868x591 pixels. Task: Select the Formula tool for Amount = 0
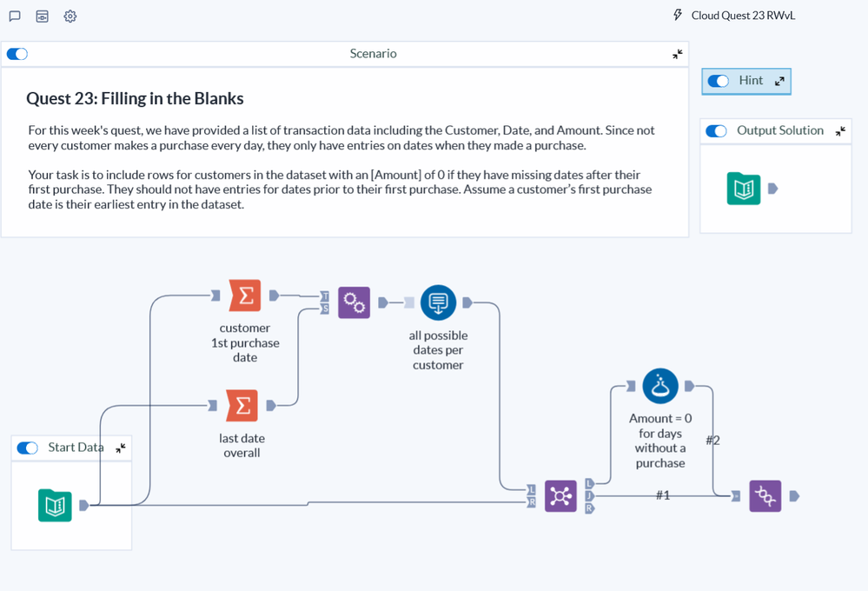click(660, 386)
